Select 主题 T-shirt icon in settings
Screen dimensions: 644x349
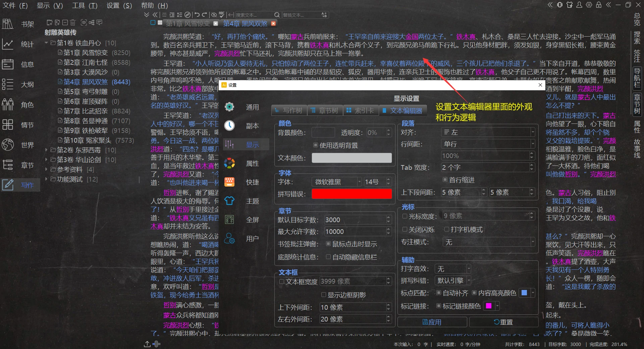tap(229, 201)
